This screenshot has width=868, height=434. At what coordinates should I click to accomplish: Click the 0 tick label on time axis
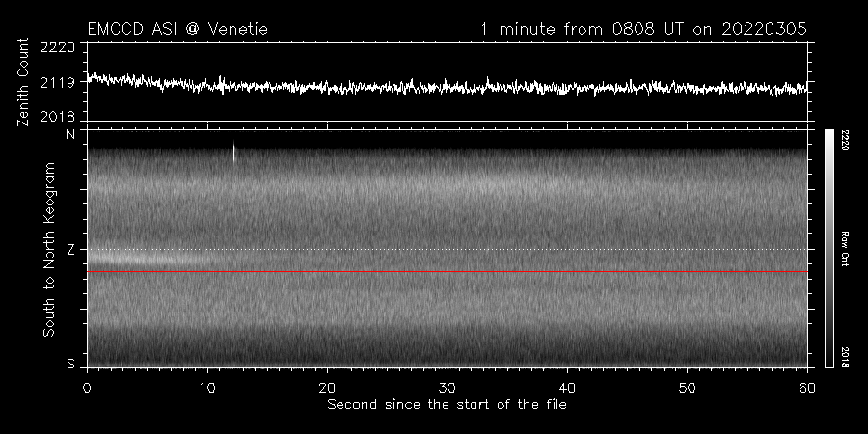[87, 388]
